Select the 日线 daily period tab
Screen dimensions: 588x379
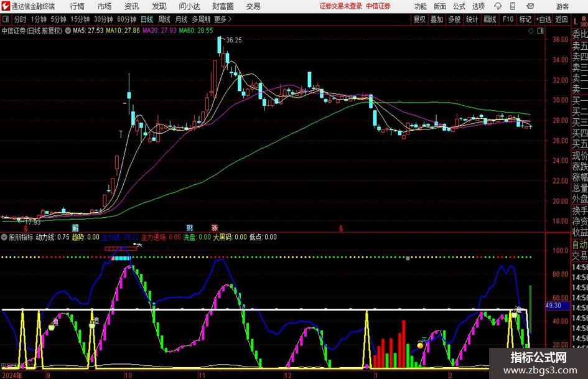pos(147,19)
